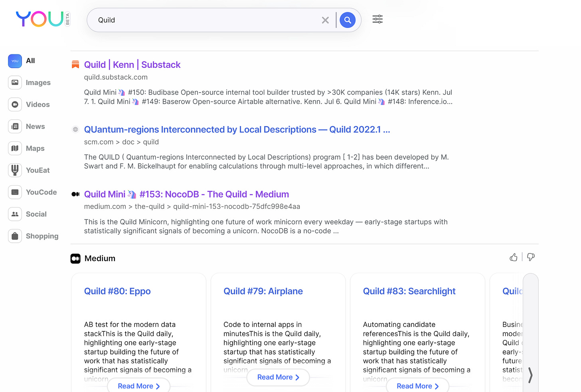
Task: Click the Automating candidate references description
Action: coord(417,352)
